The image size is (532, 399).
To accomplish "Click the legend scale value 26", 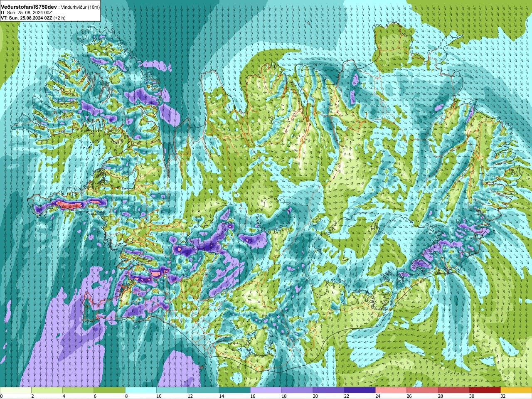I will (x=409, y=396).
